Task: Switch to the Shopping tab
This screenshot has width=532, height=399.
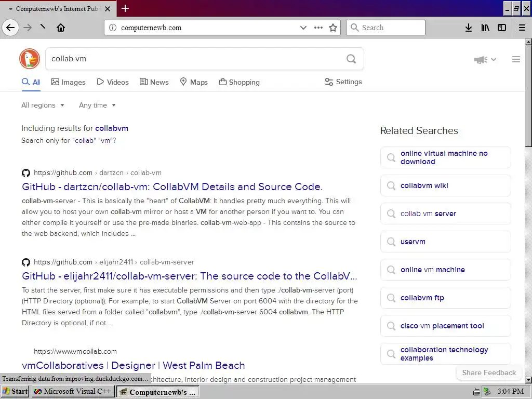Action: [239, 82]
